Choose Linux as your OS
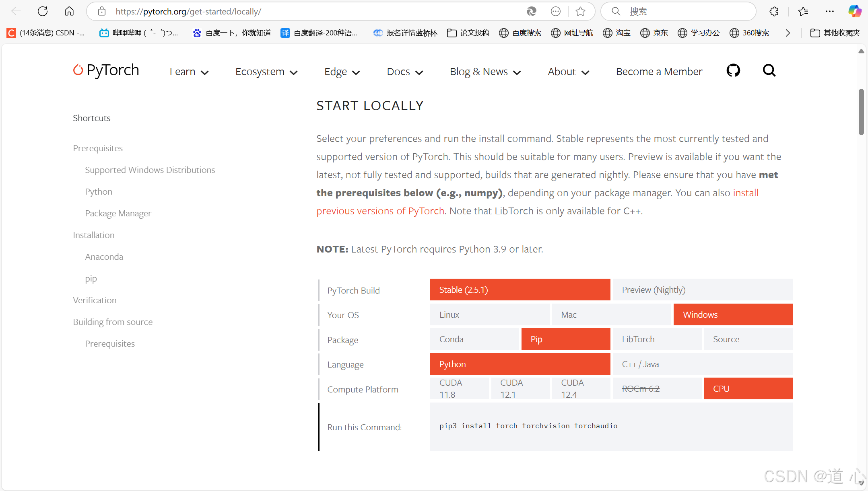This screenshot has width=868, height=491. (489, 314)
